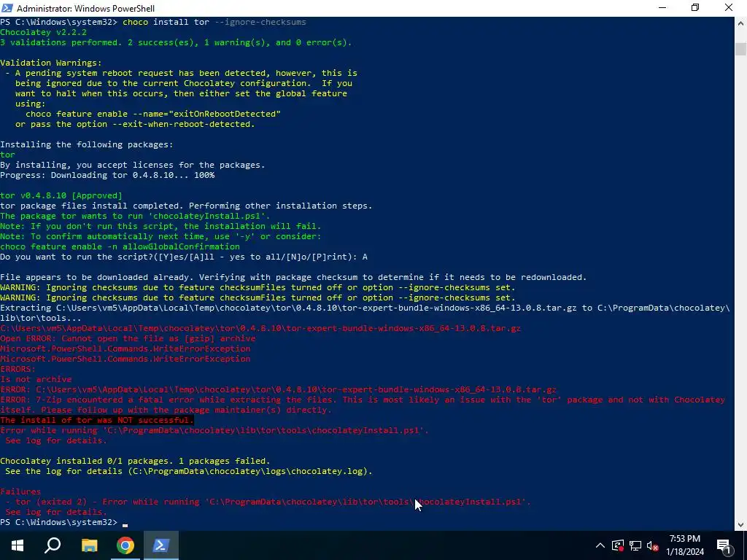This screenshot has width=747, height=560.
Task: Show hidden system tray icons
Action: click(x=600, y=545)
